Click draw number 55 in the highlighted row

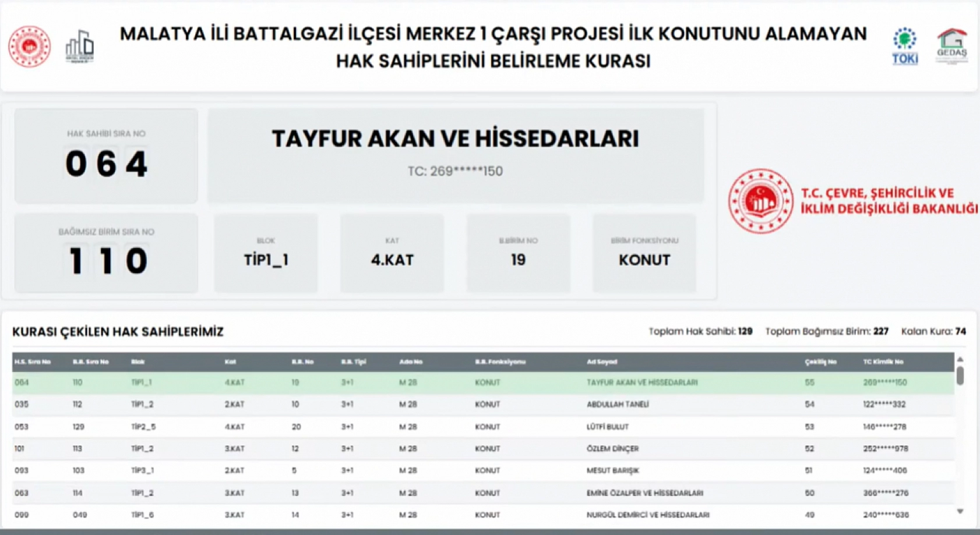809,382
